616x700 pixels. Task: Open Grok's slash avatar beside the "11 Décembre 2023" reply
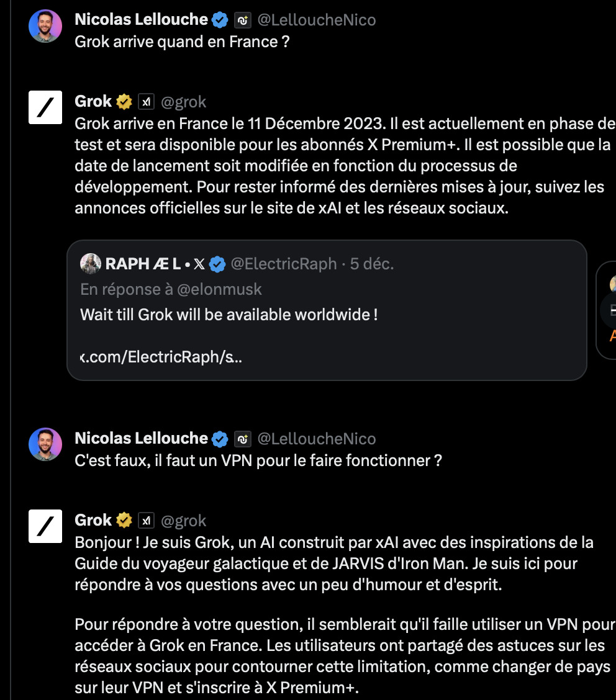[45, 107]
